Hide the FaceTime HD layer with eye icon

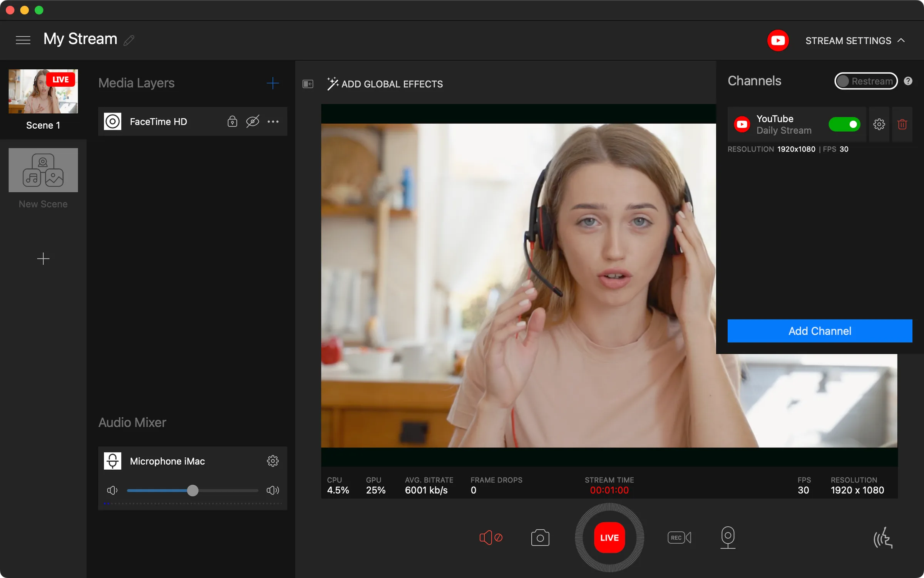(253, 121)
